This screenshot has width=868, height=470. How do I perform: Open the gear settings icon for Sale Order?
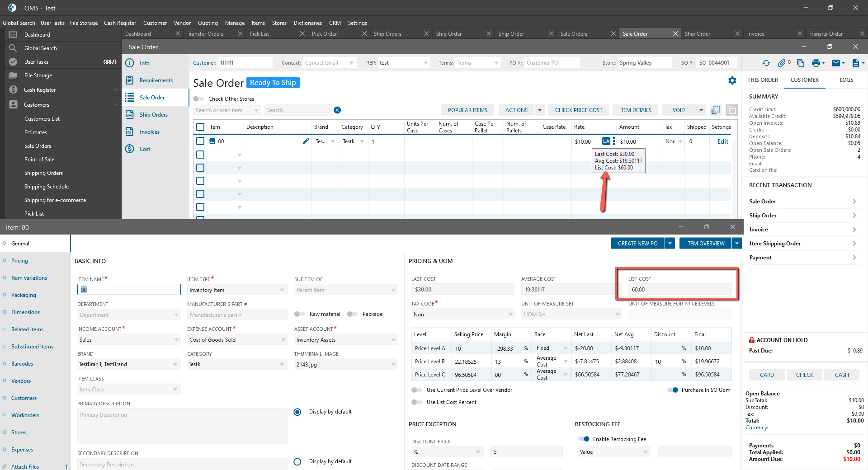point(732,80)
